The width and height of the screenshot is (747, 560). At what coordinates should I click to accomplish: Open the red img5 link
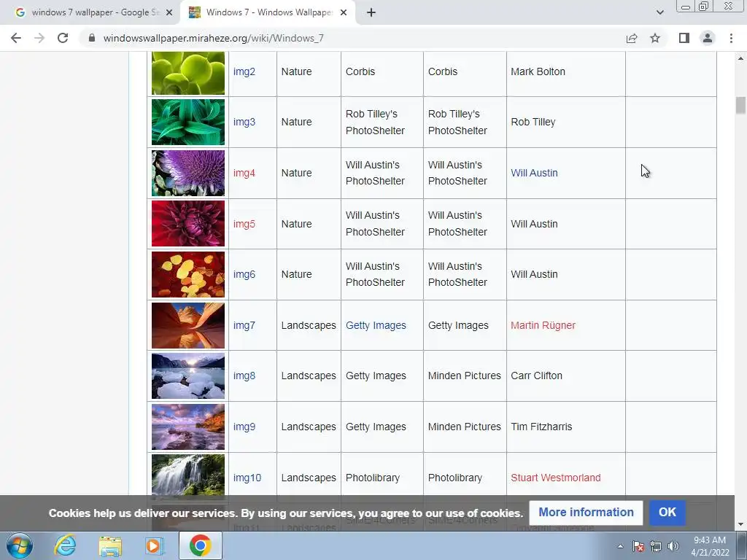244,224
